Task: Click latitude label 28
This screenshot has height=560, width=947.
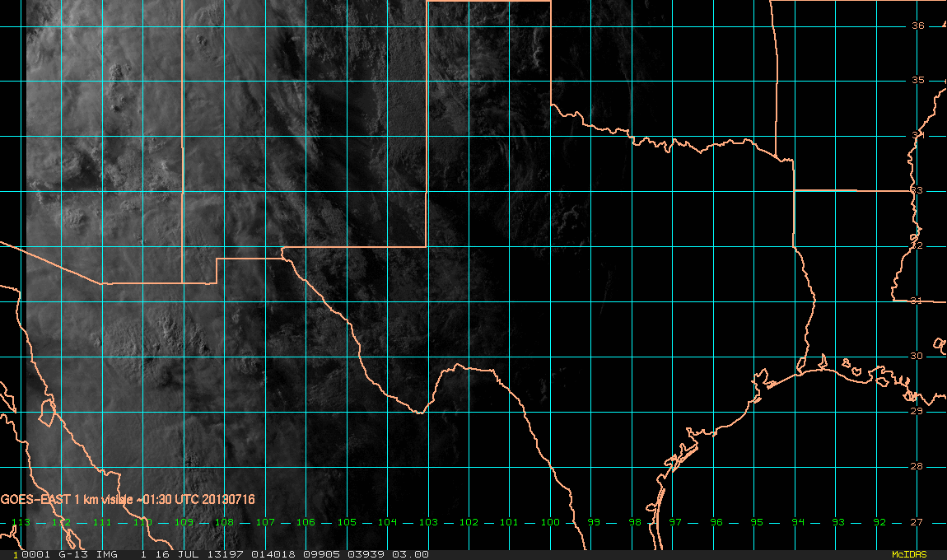Action: (x=917, y=466)
